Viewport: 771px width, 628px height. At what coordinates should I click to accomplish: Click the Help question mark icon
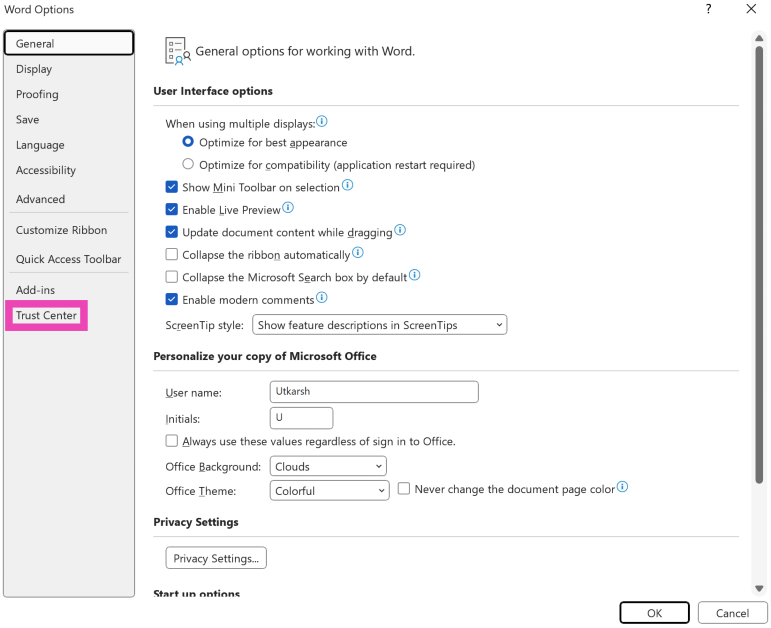coord(708,9)
